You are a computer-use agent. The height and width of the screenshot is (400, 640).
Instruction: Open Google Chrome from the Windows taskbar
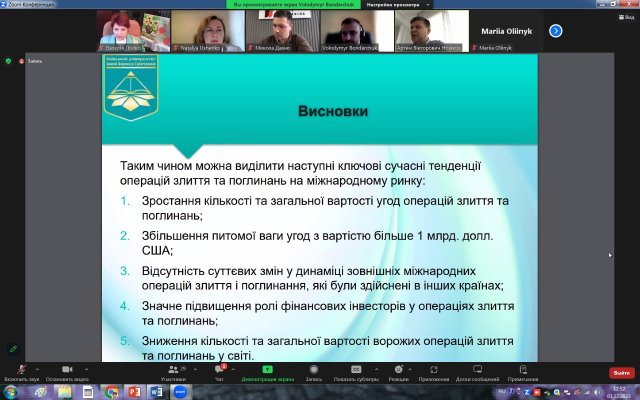coord(111,392)
